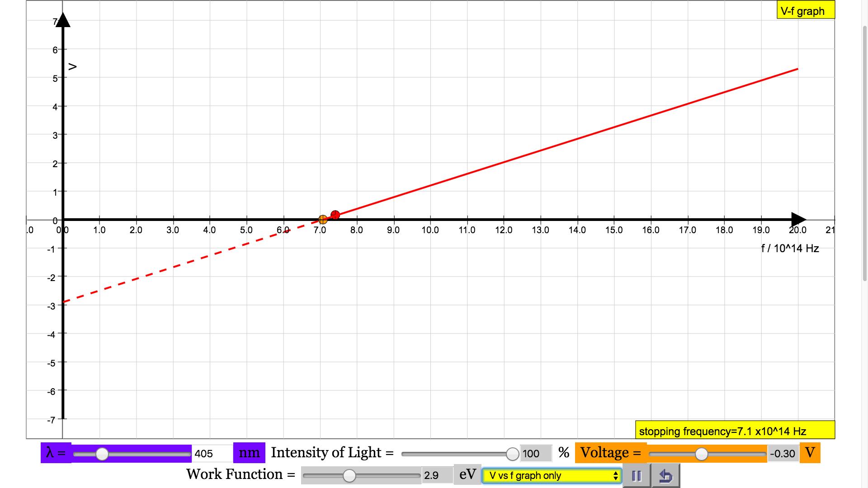Screen dimensions: 868x488
Task: Click the red data point on the line
Action: (335, 215)
